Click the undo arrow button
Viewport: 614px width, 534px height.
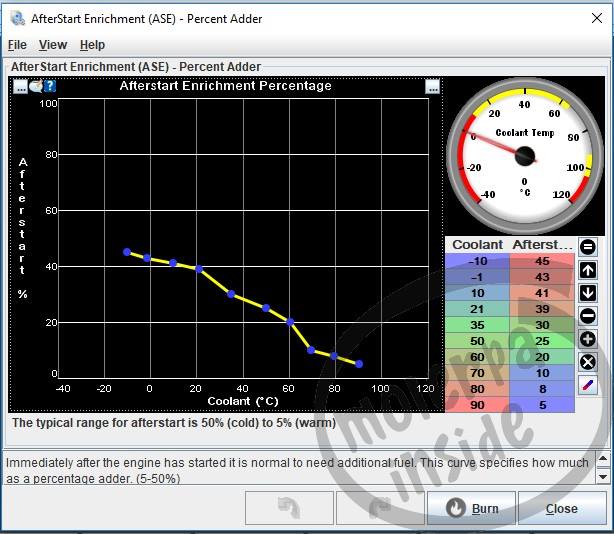coord(289,508)
